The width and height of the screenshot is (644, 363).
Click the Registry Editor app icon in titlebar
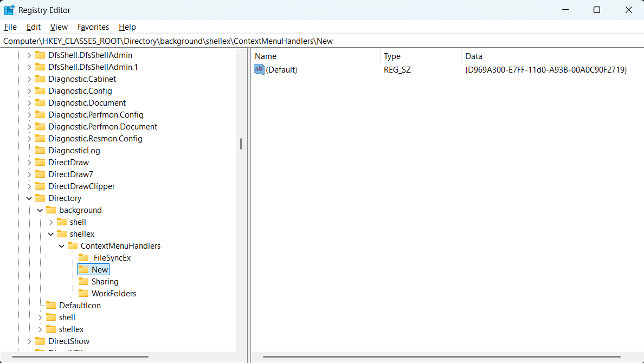coord(10,10)
